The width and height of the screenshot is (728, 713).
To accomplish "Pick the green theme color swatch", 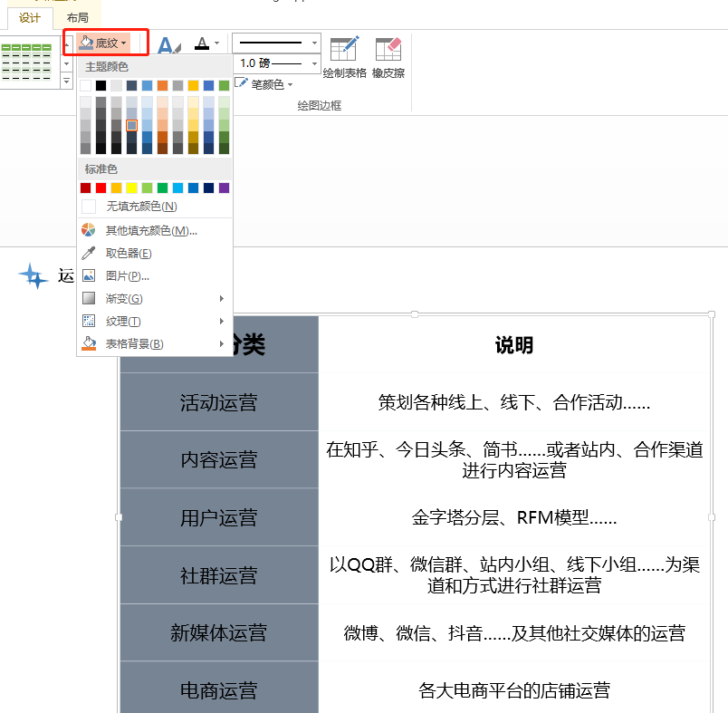I will tap(224, 85).
